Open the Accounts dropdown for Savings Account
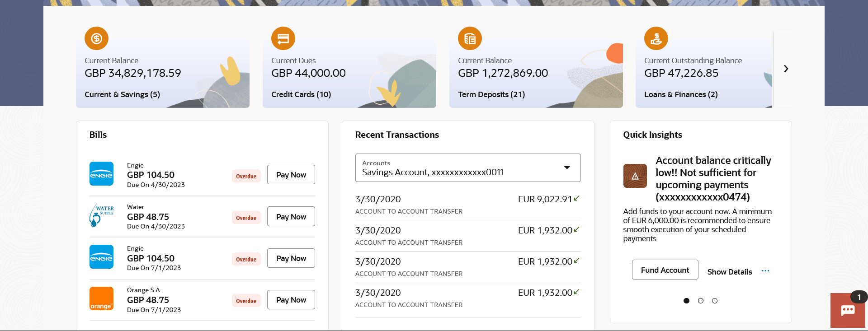Viewport: 868px width, 331px height. point(468,168)
